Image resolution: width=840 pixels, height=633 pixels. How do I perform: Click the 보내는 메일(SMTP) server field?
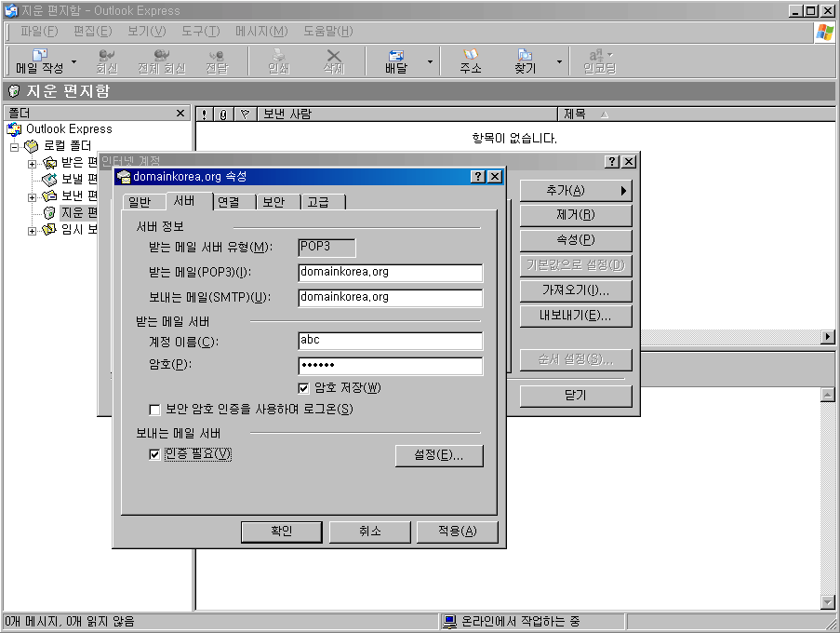coord(390,298)
